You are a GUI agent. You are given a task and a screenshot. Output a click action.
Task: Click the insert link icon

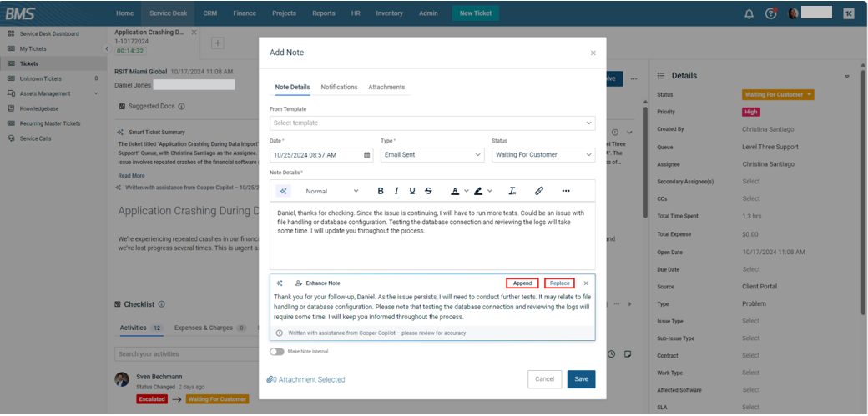click(539, 191)
